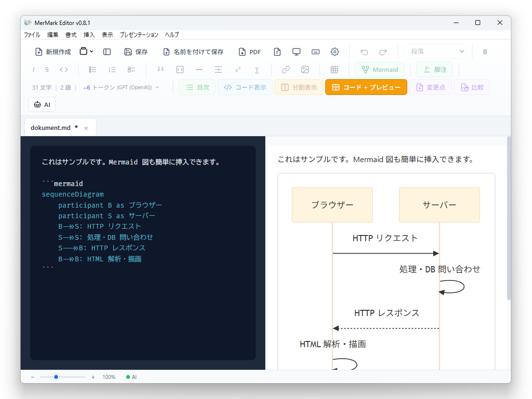This screenshot has height=399, width=532.
Task: Open the file folder icon
Action: coord(83,51)
